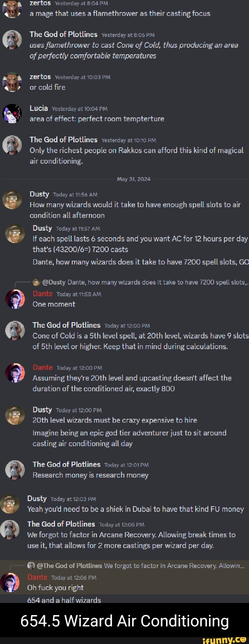Click zertos's avatar beside "or cold fire"

pyautogui.click(x=12, y=83)
